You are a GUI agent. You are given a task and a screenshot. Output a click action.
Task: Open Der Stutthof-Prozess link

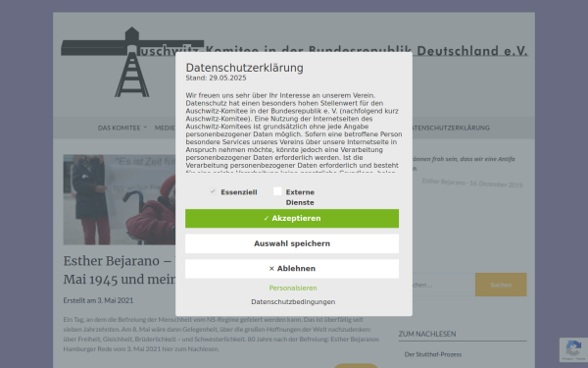pos(433,354)
